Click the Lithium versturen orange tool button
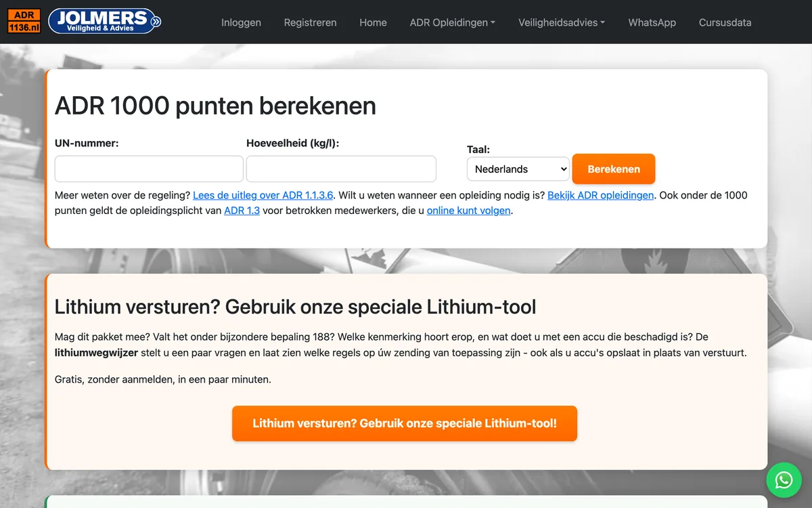The height and width of the screenshot is (508, 812). tap(405, 423)
